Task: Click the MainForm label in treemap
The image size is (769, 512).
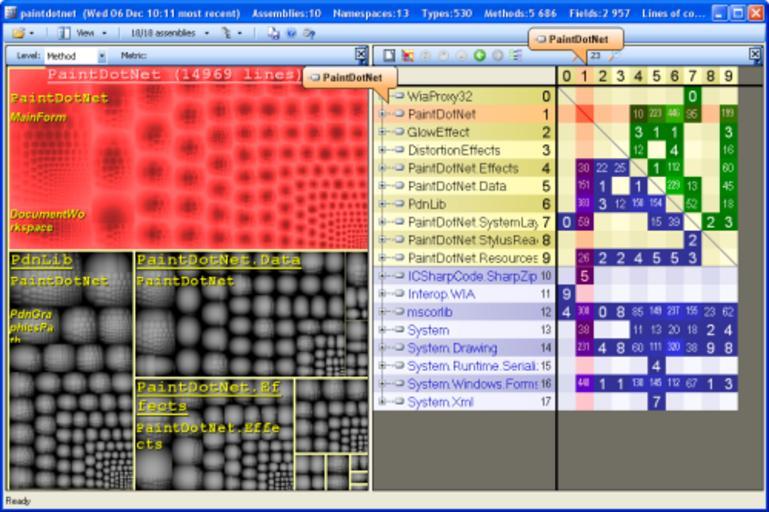Action: pos(38,117)
